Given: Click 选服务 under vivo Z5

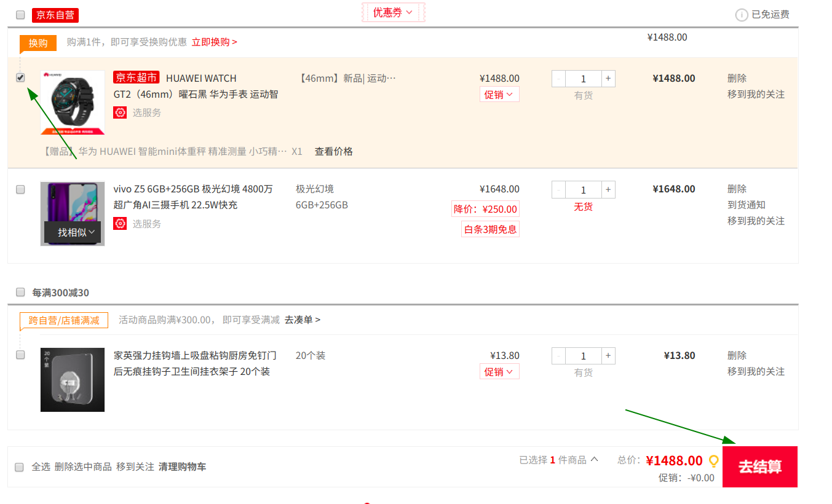Looking at the screenshot, I should click(x=147, y=224).
